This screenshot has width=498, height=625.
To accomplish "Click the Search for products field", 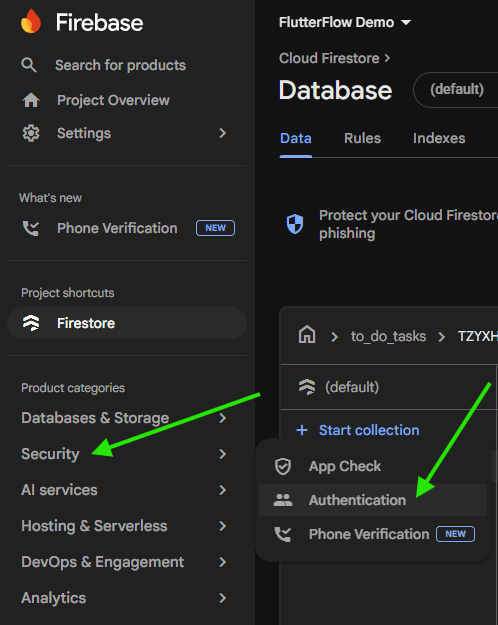I will (120, 65).
